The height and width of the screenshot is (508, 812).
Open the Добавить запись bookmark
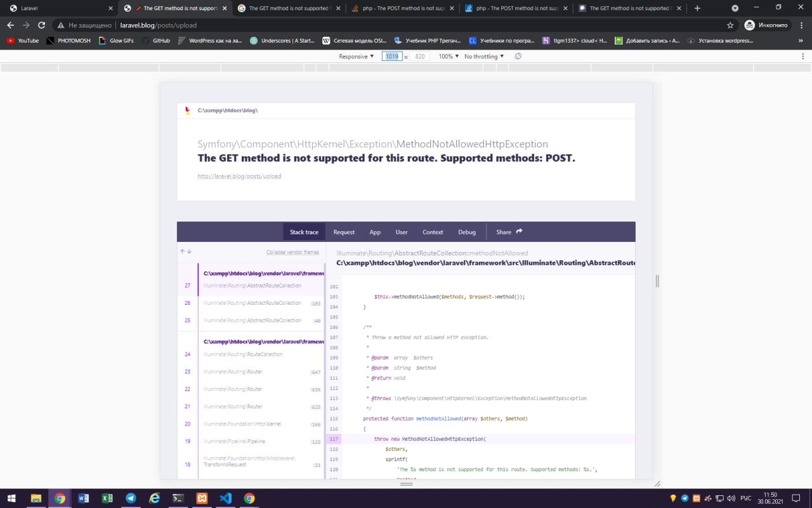[647, 41]
